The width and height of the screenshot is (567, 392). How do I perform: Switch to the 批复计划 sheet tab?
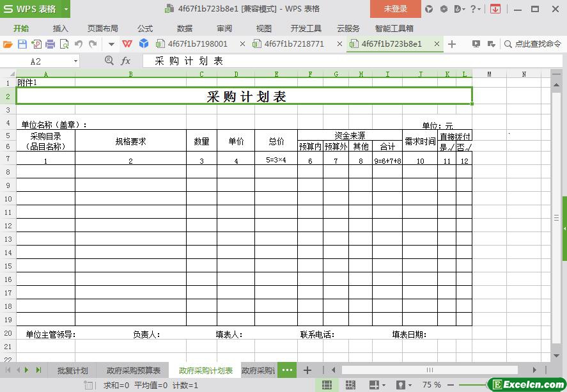(73, 371)
